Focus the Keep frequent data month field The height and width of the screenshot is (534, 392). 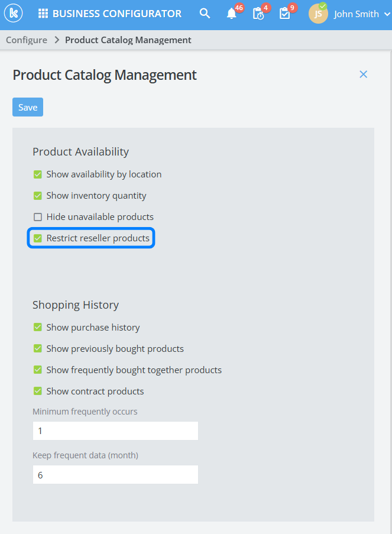click(x=115, y=475)
